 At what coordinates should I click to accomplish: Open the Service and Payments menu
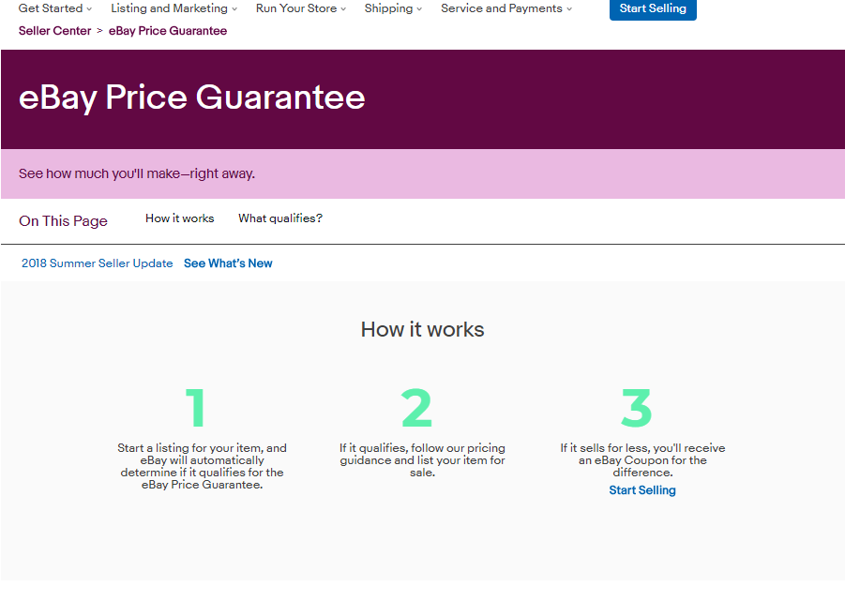506,8
